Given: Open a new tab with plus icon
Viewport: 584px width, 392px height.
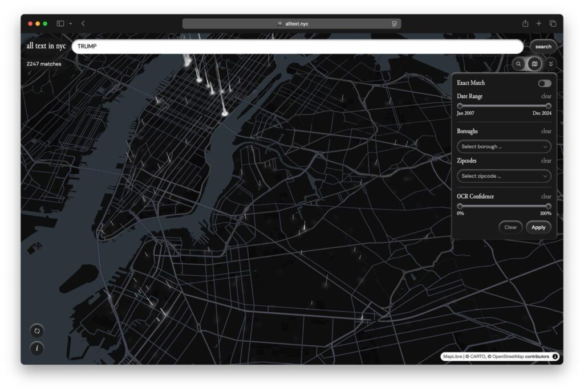Looking at the screenshot, I should (538, 23).
